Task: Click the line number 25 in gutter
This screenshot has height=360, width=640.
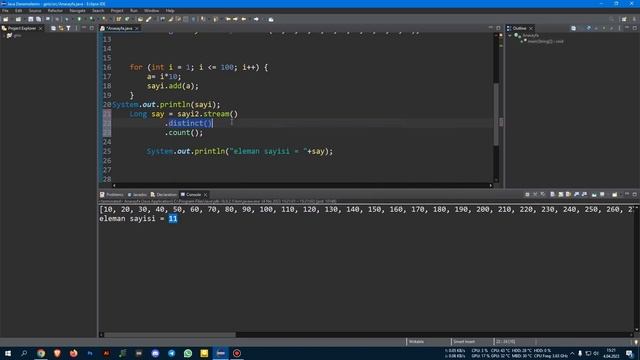Action: coord(107,151)
